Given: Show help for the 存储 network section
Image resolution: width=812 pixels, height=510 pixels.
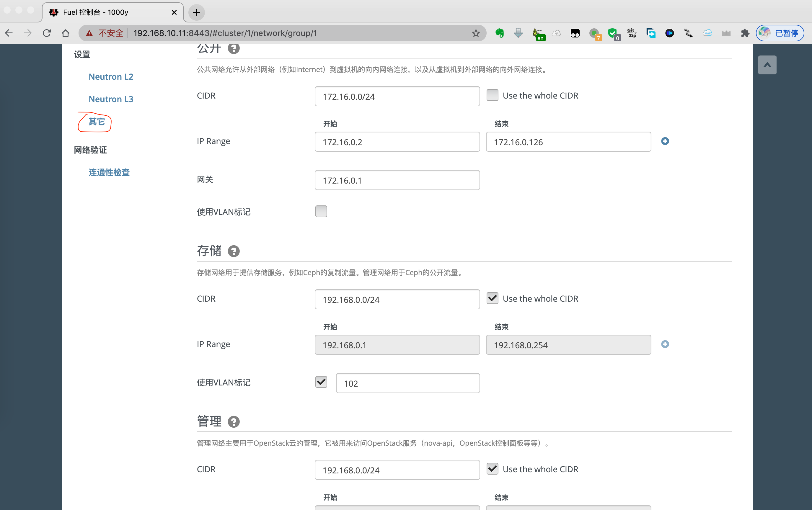Looking at the screenshot, I should pos(234,251).
